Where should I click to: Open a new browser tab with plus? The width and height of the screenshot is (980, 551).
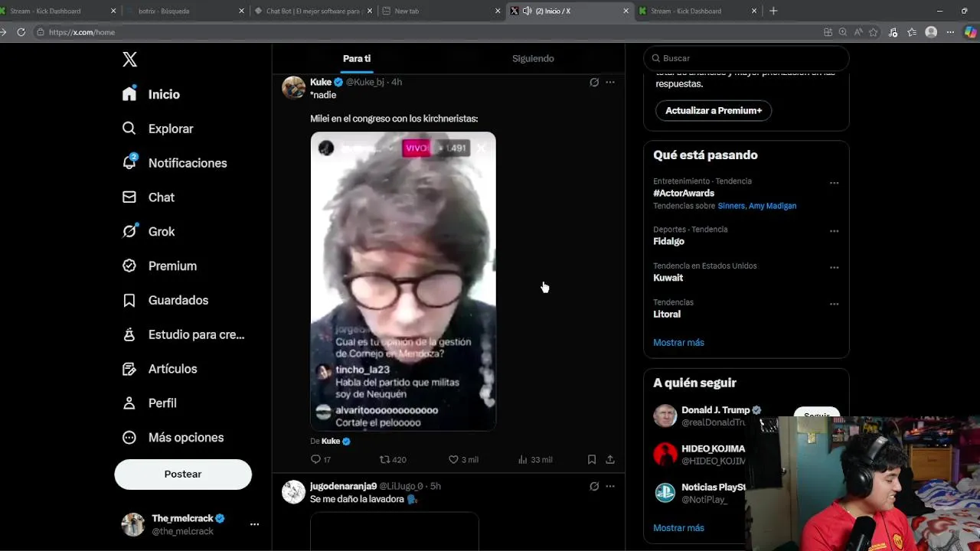click(773, 11)
